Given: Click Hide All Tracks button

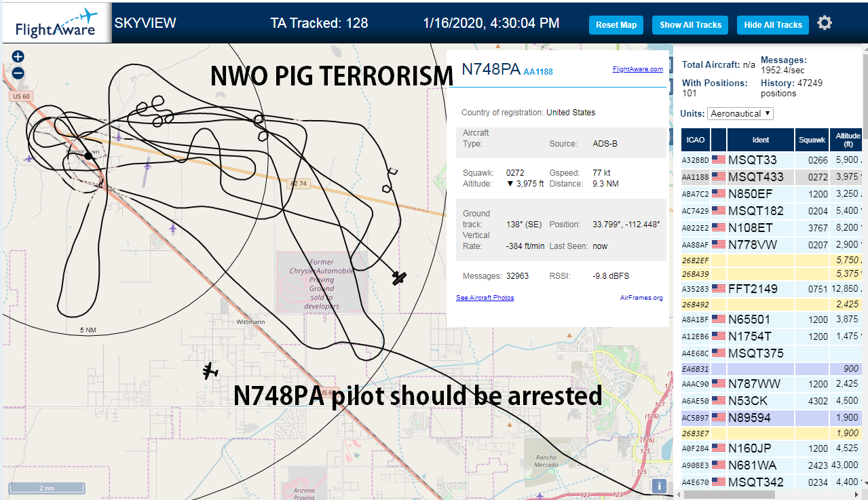Looking at the screenshot, I should [773, 25].
